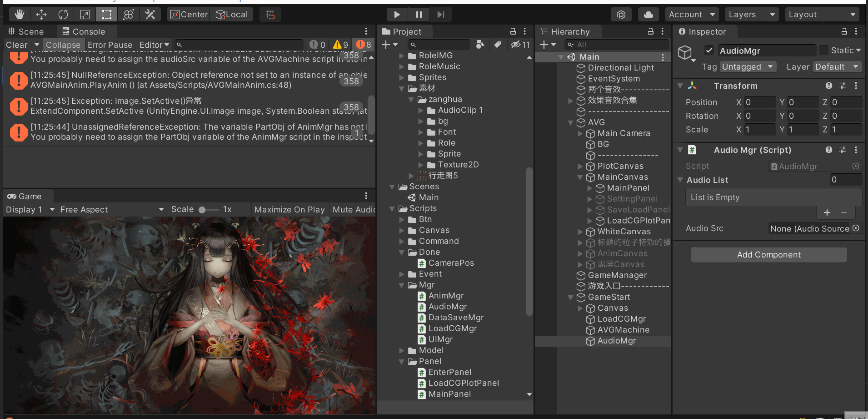Toggle grid snapping icon

[x=270, y=15]
